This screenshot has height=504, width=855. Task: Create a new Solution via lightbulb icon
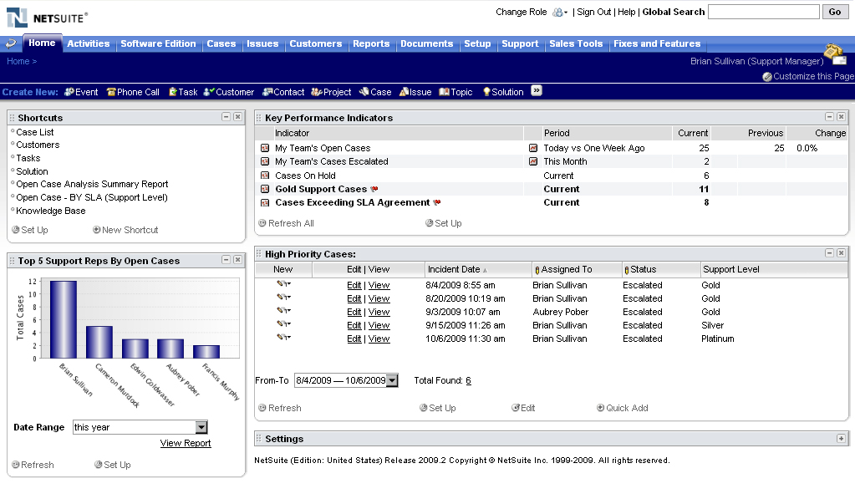tap(486, 92)
